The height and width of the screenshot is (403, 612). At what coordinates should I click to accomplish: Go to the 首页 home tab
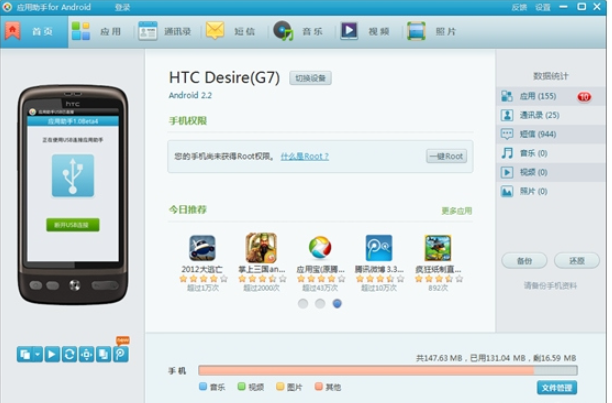pyautogui.click(x=34, y=32)
